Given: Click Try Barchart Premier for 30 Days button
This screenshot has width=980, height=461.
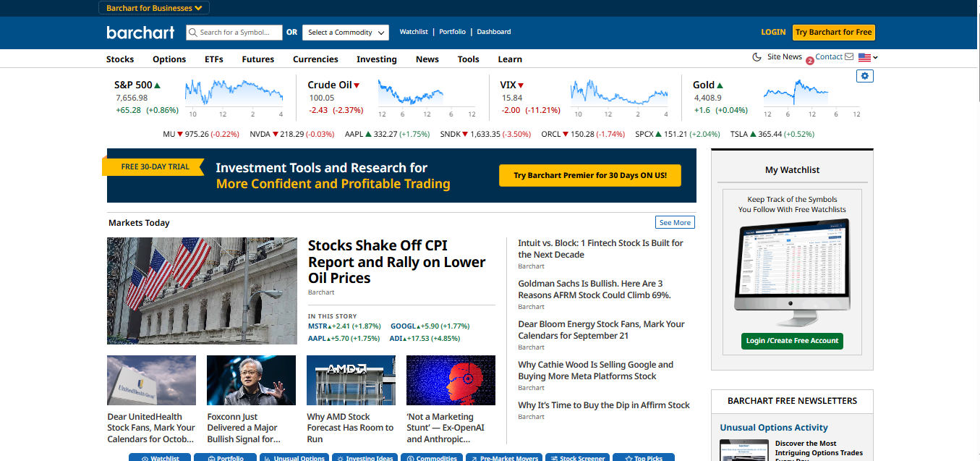Looking at the screenshot, I should (x=590, y=176).
